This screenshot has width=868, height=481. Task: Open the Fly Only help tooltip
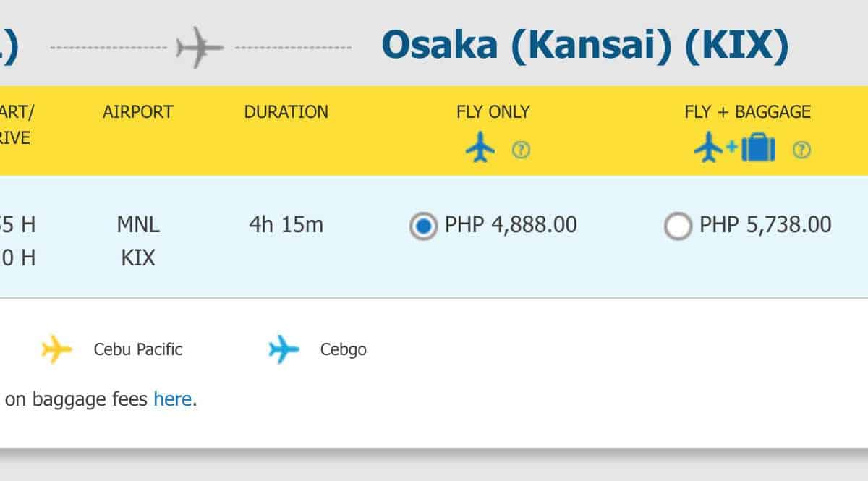[521, 150]
